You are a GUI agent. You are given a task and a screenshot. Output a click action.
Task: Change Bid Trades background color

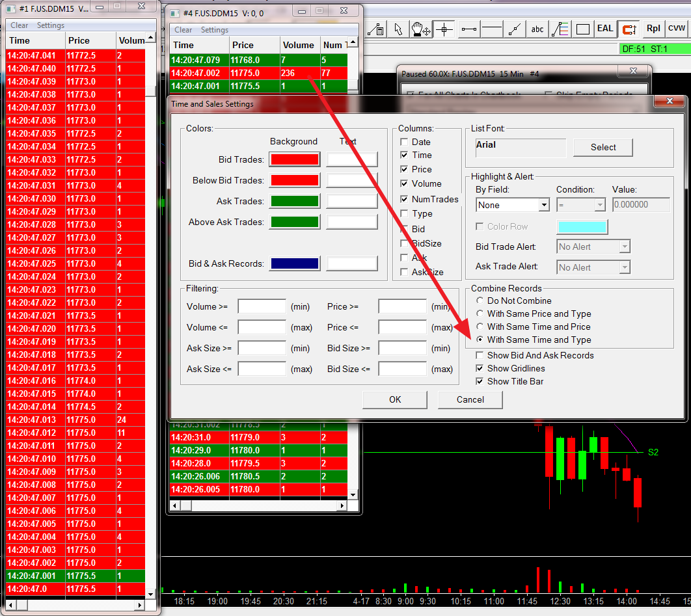(294, 159)
